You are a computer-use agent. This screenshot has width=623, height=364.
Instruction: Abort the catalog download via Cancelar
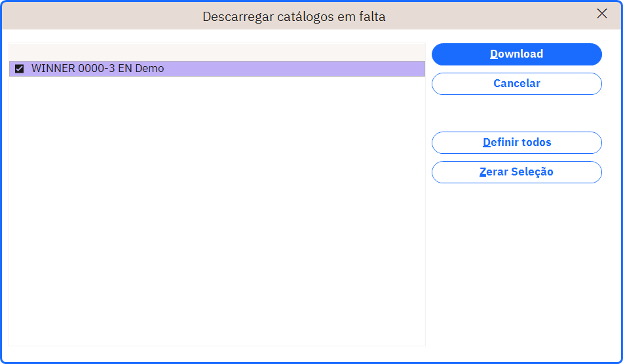click(x=516, y=84)
